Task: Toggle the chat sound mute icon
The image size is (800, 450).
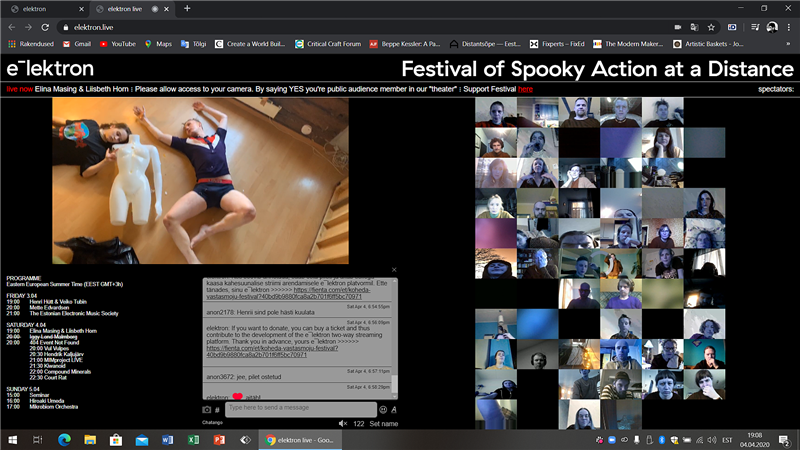Action: 343,424
